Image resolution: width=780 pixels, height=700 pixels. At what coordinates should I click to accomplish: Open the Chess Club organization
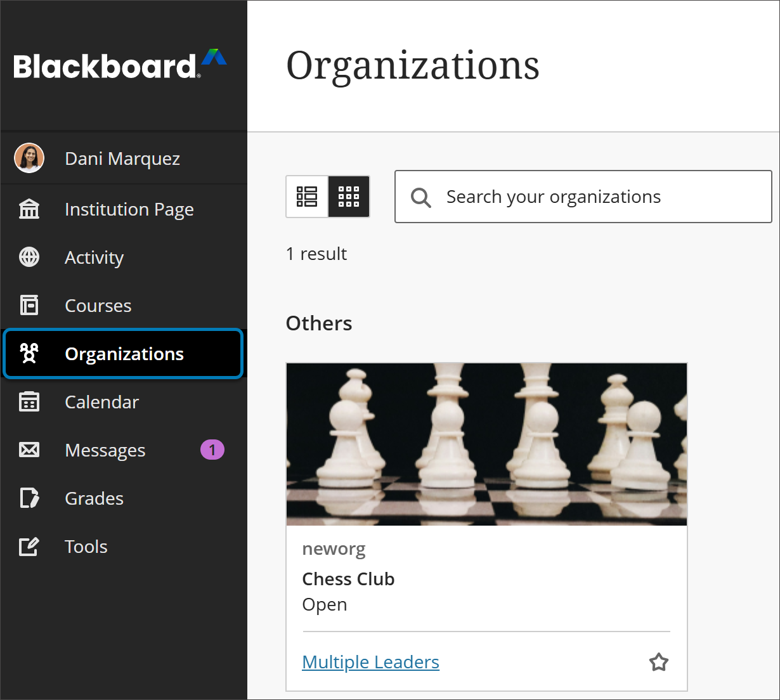(x=348, y=579)
